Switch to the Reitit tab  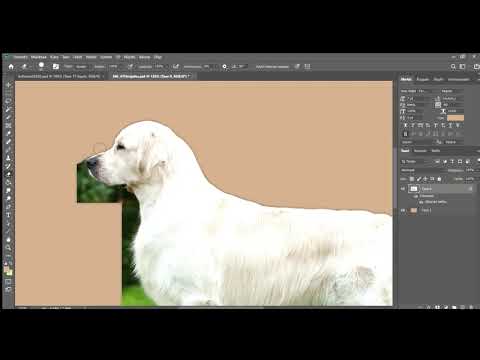[x=436, y=151]
